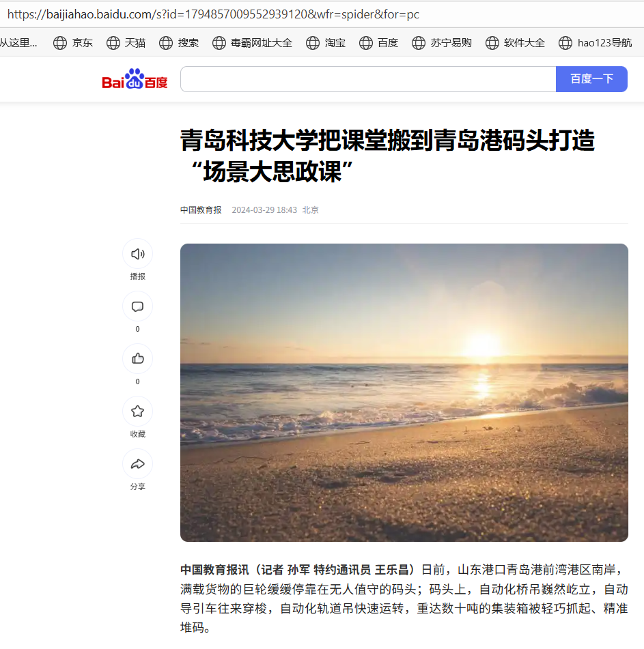Open the 软件大全 bookmark

point(515,42)
